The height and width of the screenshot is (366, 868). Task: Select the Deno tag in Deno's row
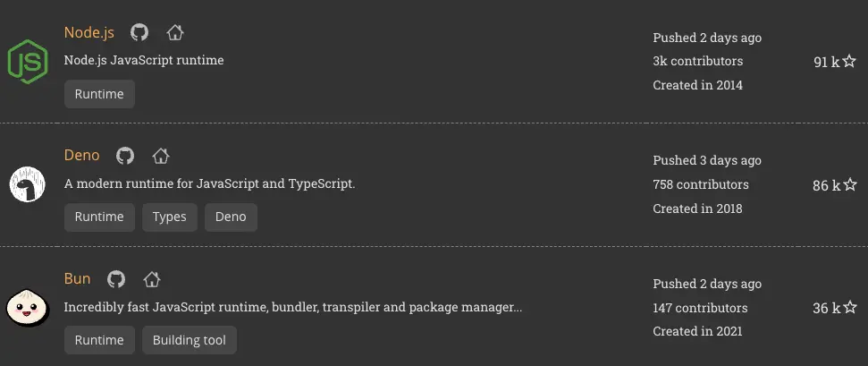(x=231, y=217)
